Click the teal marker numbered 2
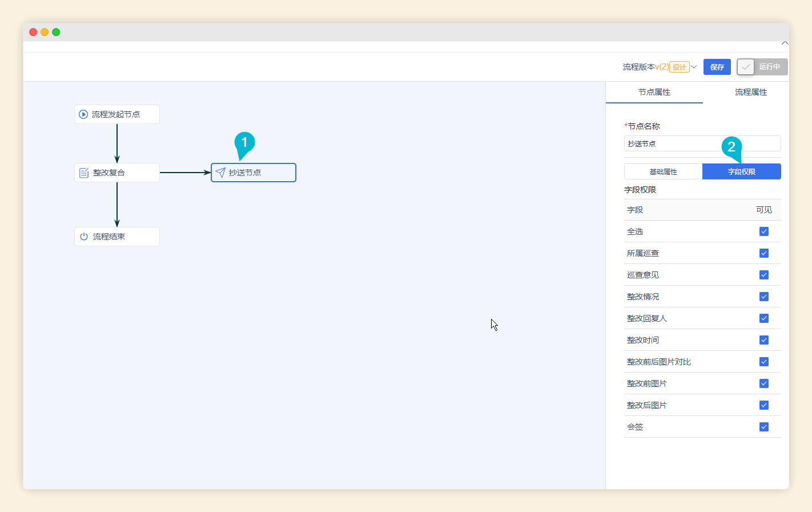This screenshot has width=812, height=512. click(x=731, y=147)
